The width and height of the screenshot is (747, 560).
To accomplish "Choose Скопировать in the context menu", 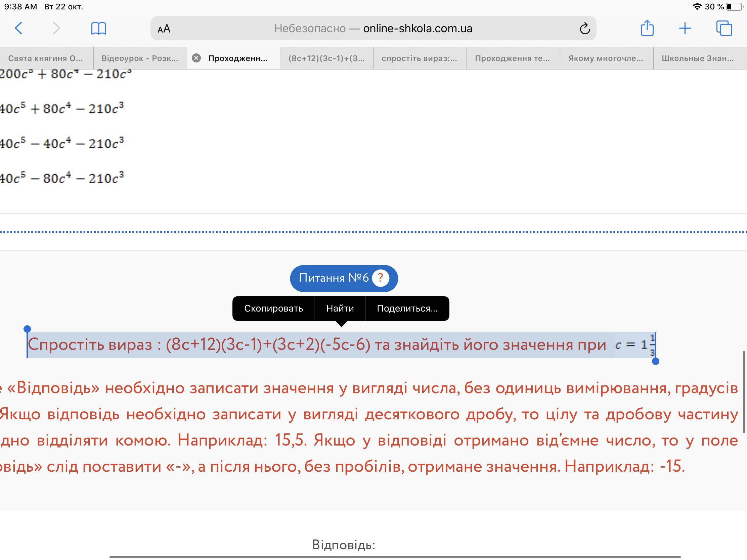I will 273,308.
